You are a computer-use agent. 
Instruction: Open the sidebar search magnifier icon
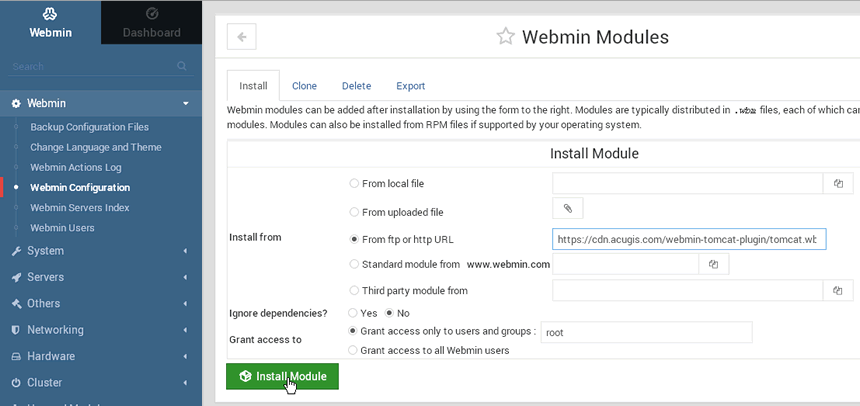coord(182,66)
